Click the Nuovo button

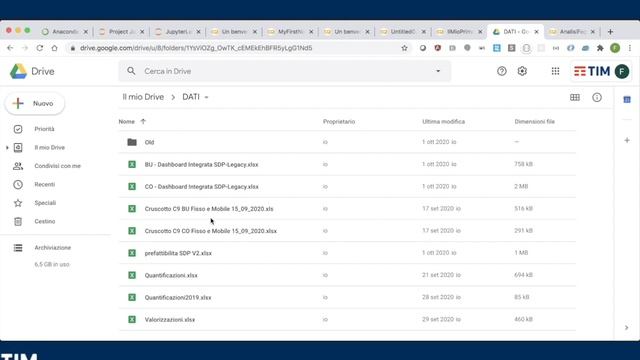35,104
